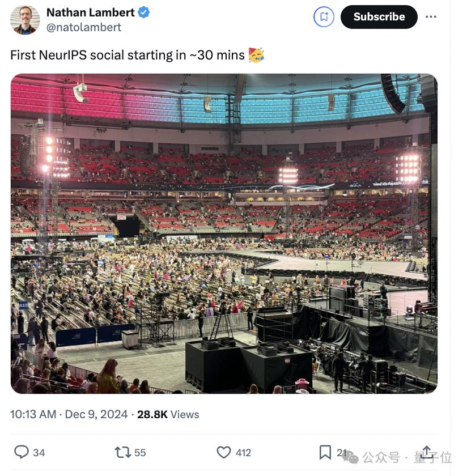Image resolution: width=467 pixels, height=476 pixels.
Task: Open the stadium photo in full view
Action: (224, 233)
